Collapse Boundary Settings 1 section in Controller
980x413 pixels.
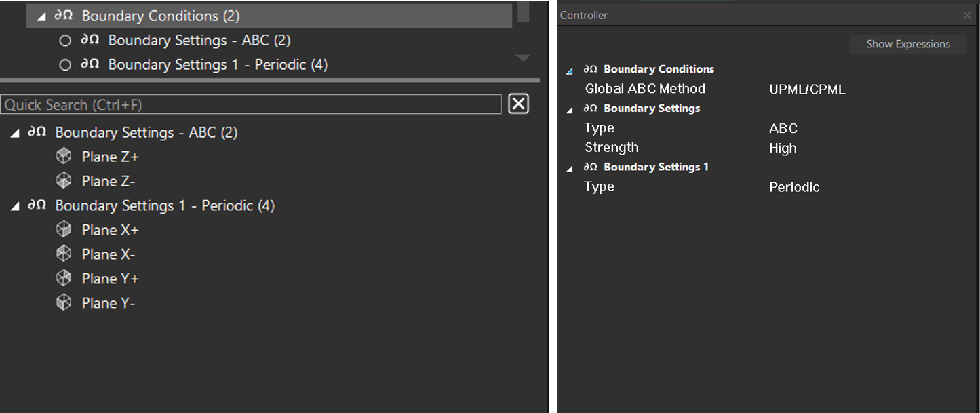click(570, 168)
